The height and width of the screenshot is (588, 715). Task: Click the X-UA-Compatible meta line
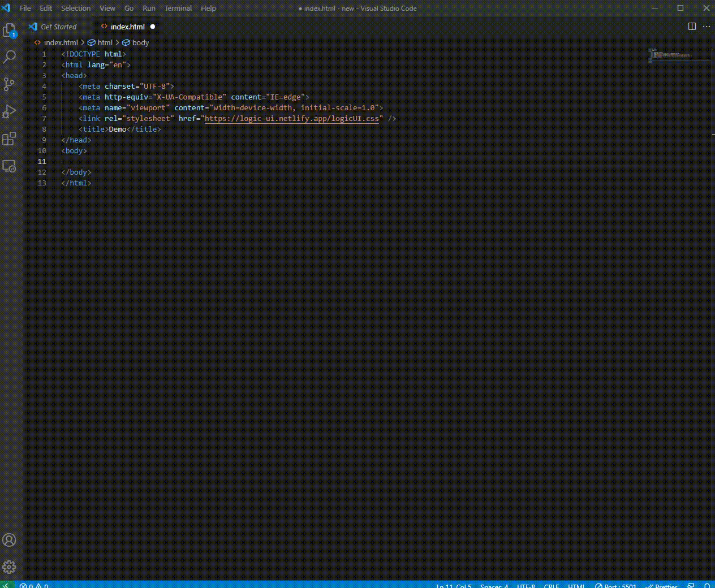(x=194, y=97)
